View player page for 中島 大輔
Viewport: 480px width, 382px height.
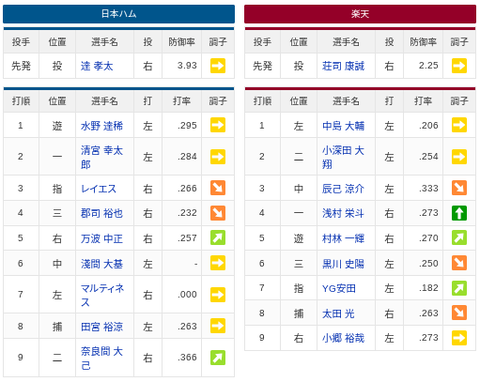(x=343, y=126)
